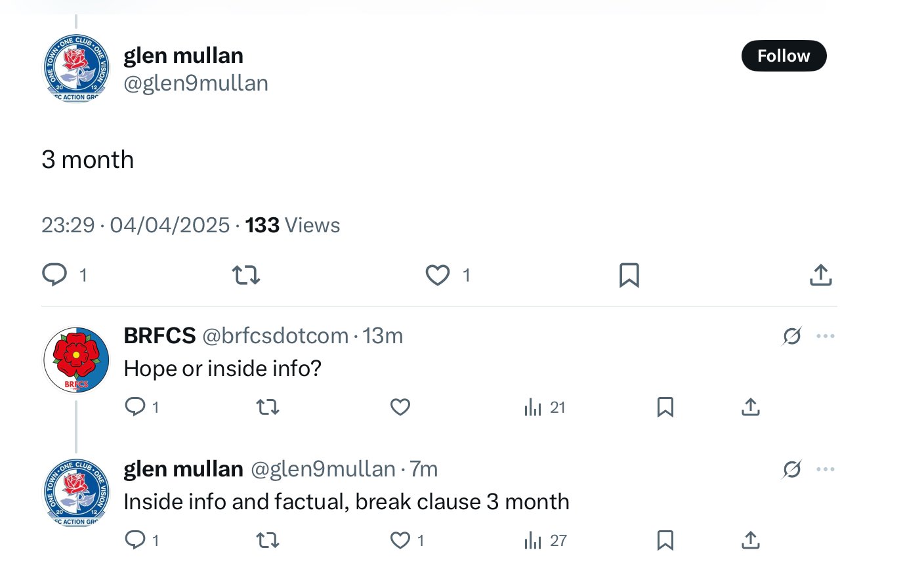Like the main "3 month" tweet
Screen dimensions: 924x567
pos(438,274)
